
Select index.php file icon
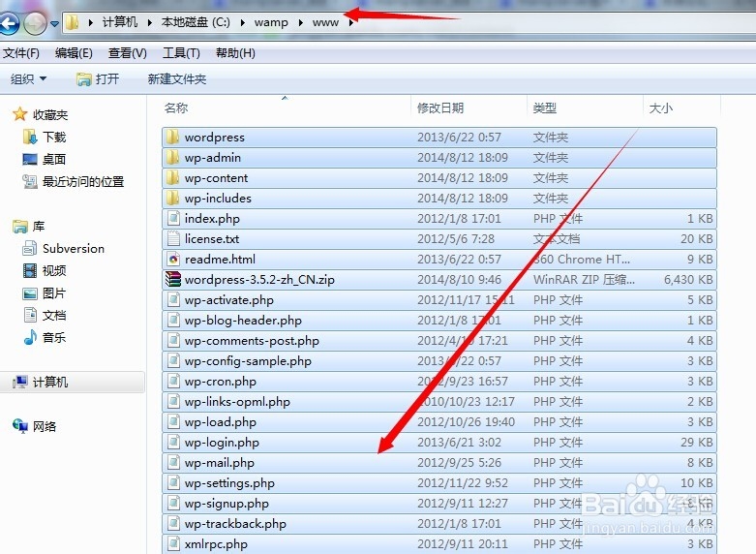[173, 219]
